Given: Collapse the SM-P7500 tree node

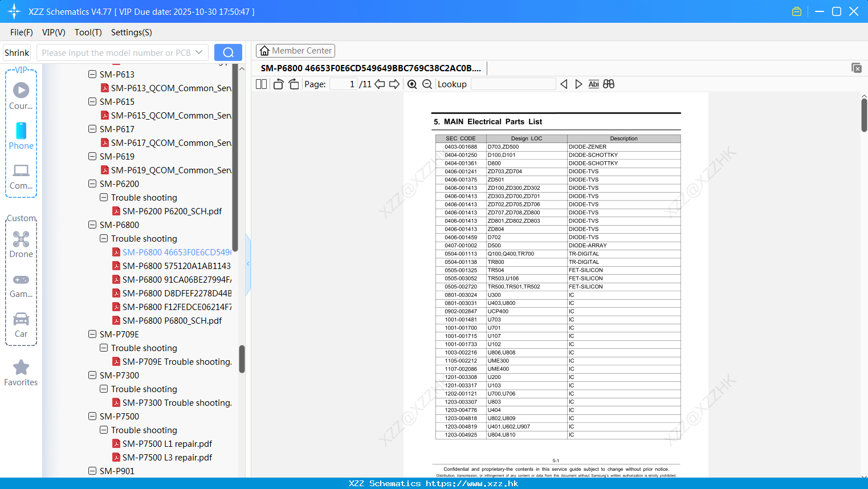Looking at the screenshot, I should [92, 416].
